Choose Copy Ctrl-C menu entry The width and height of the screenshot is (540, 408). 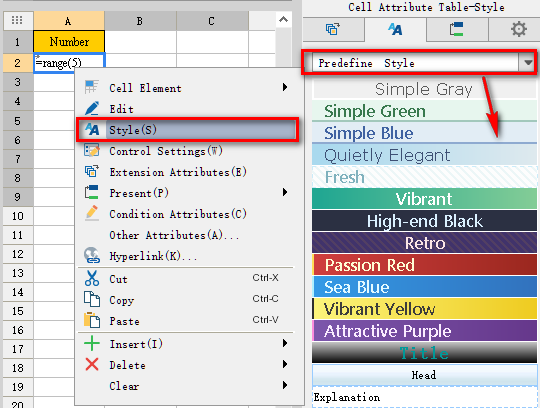click(x=187, y=300)
